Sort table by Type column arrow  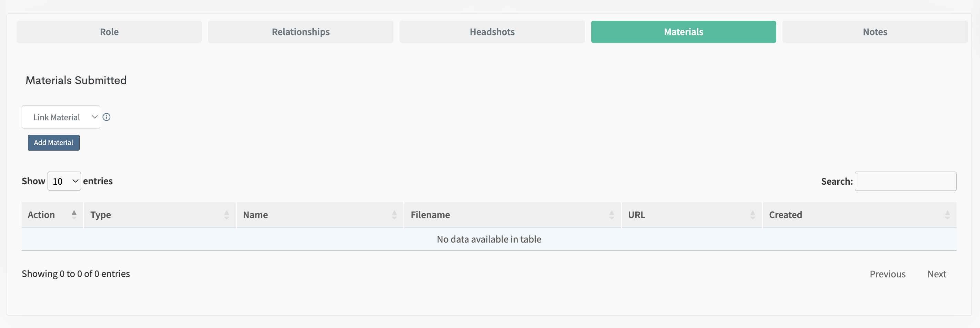226,215
